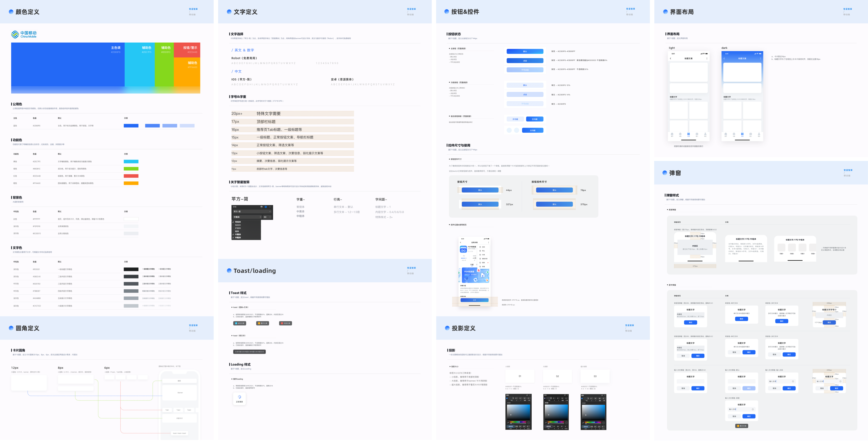Open the 中黑体 weight dropdown

[247, 217]
